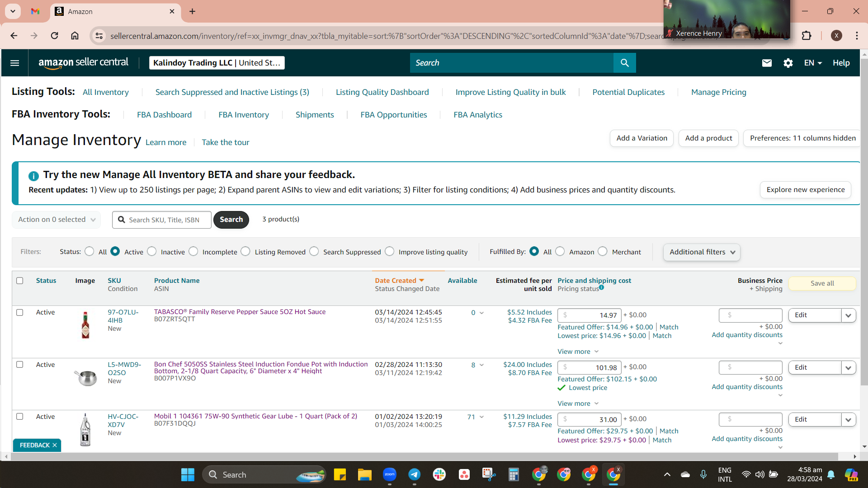Screen dimensions: 868x488
Task: Click the Gmail pinned tab icon
Action: 35,11
